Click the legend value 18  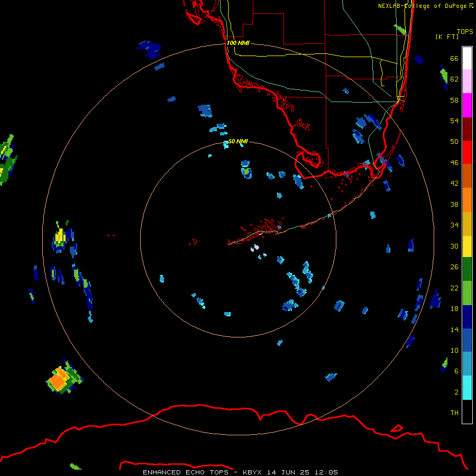click(x=454, y=309)
